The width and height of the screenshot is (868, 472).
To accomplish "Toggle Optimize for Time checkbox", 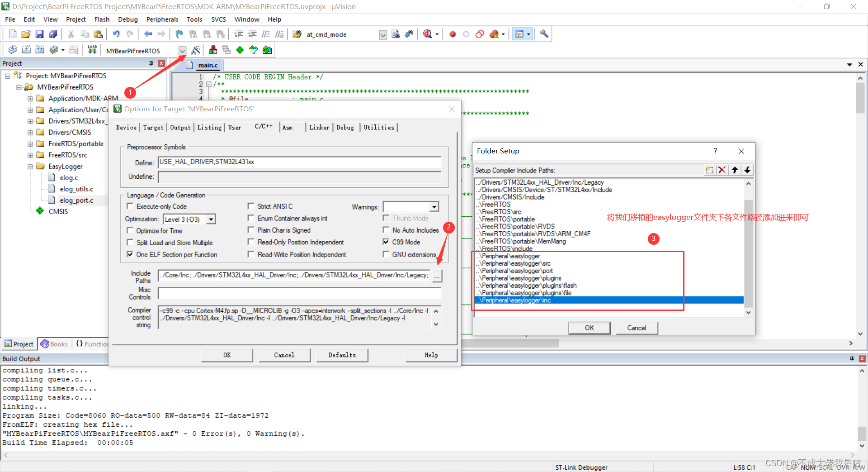I will click(130, 231).
